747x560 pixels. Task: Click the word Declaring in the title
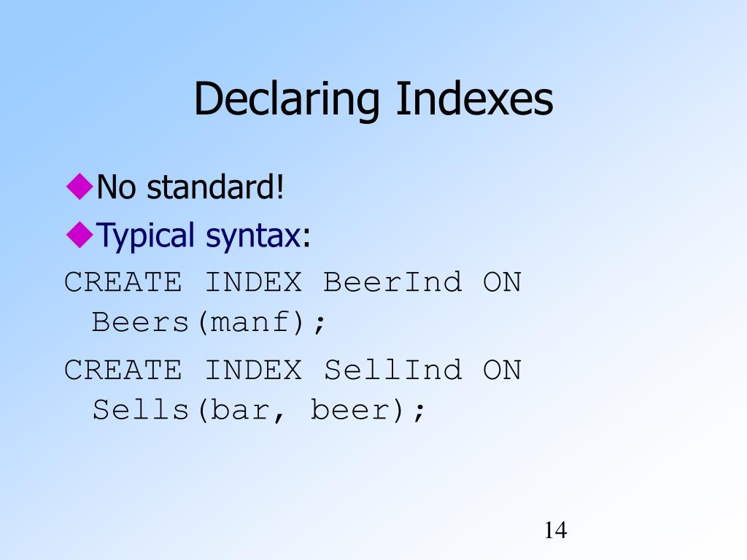coord(287,99)
